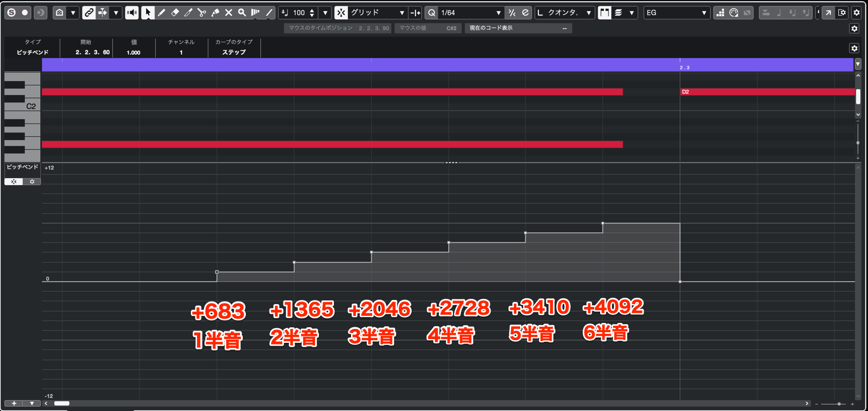Screen dimensions: 868x411
Task: Select the Line tool
Action: tap(269, 12)
